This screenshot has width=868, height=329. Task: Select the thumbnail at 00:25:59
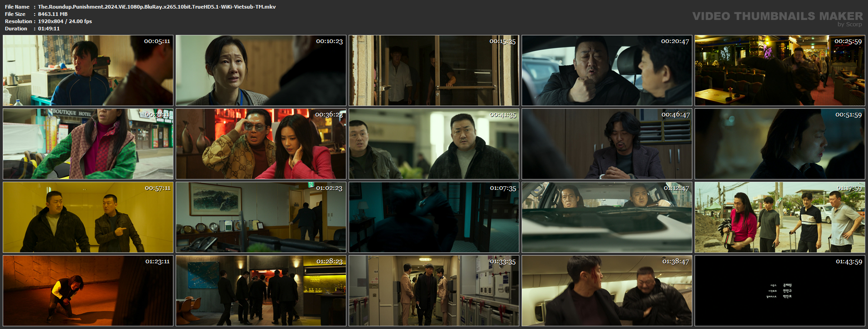(x=780, y=71)
